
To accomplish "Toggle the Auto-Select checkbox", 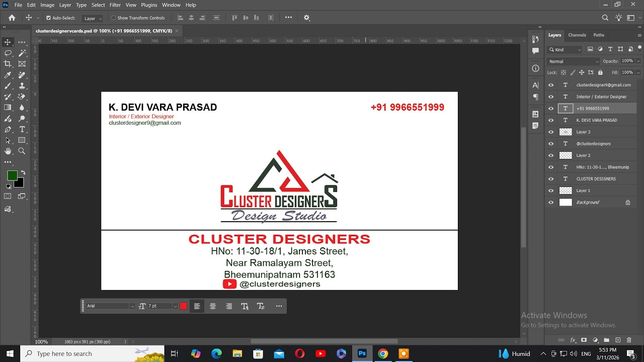I will 49,18.
